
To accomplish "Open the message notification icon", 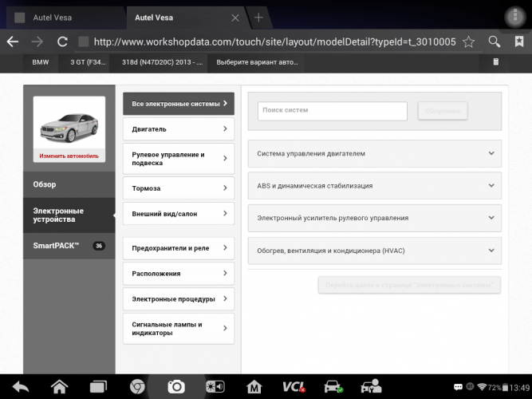I will point(458,387).
